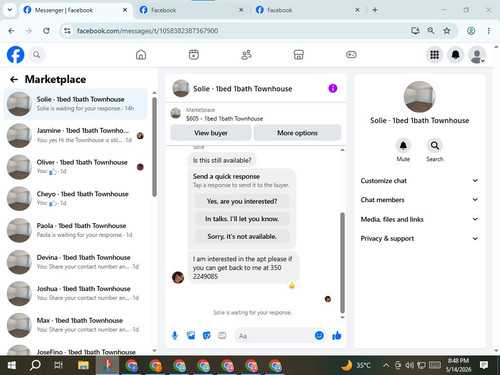Open the Reels video icon
The width and height of the screenshot is (500, 375).
click(194, 55)
